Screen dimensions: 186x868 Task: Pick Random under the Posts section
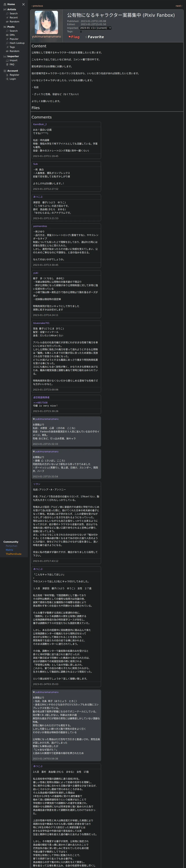pyautogui.click(x=14, y=51)
